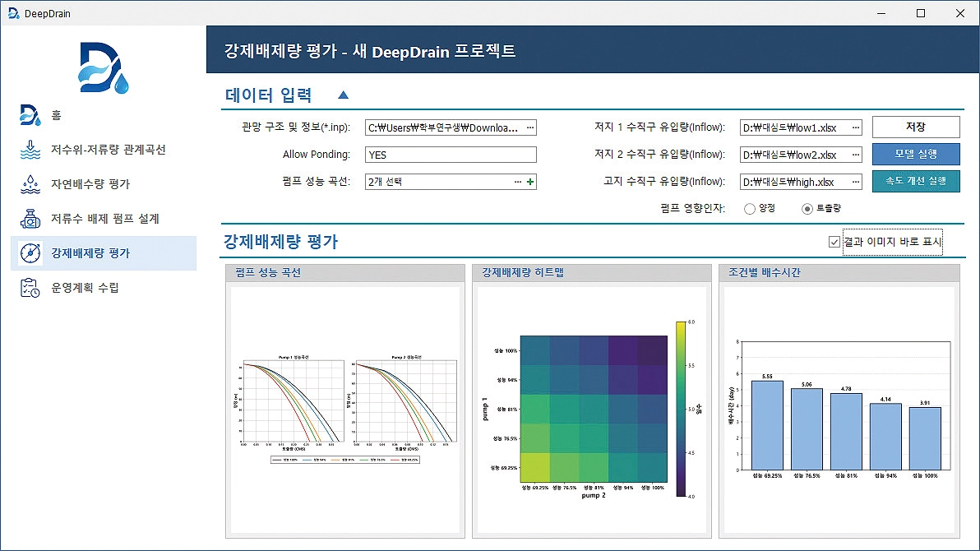Screen dimensions: 980x551
Task: Click the 3.91 bar in the chart
Action: [925, 438]
